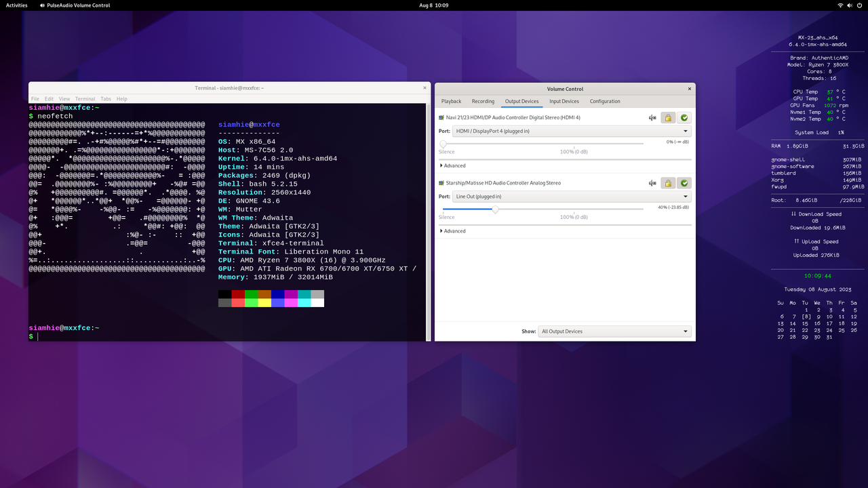Click the HDMI volume slider handle at 0%
This screenshot has height=488, width=868.
pos(443,144)
